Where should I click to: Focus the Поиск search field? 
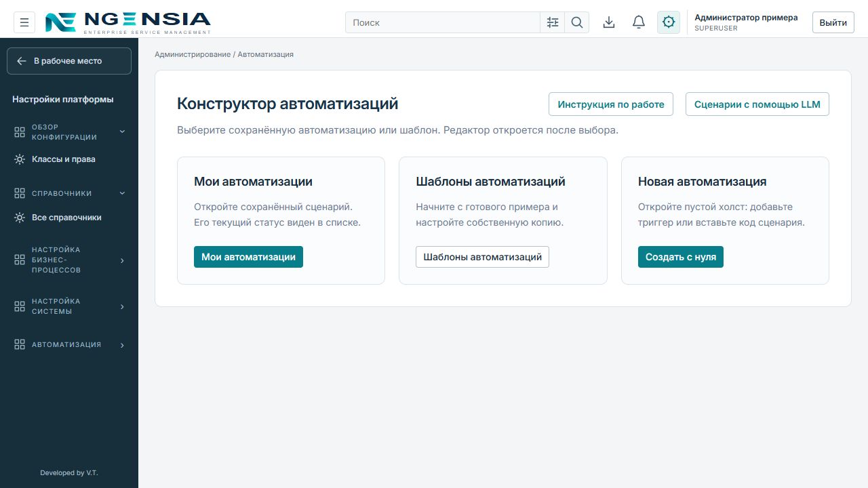(443, 22)
